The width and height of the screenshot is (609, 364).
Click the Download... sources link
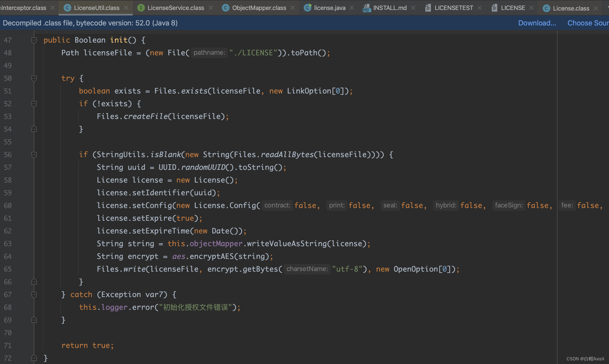pyautogui.click(x=537, y=23)
